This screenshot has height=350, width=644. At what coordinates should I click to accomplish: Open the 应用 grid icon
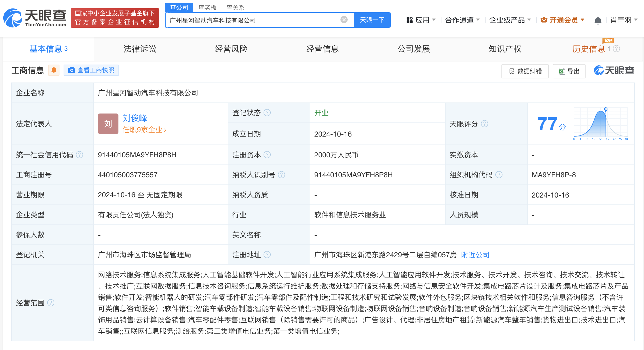pos(409,20)
